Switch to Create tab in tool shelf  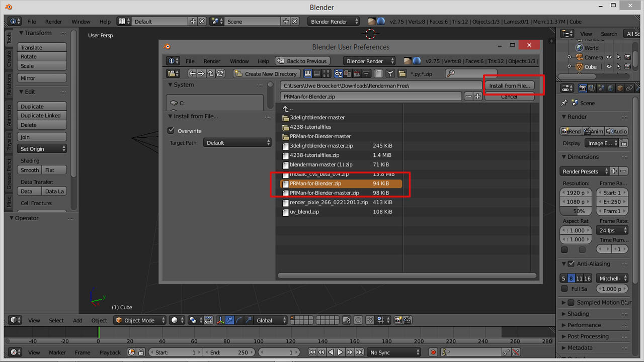click(x=9, y=58)
